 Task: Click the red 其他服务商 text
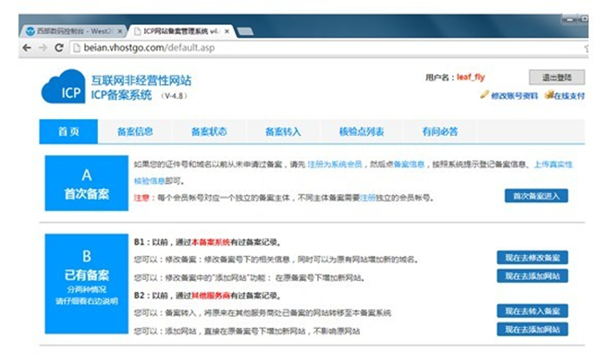click(x=211, y=296)
